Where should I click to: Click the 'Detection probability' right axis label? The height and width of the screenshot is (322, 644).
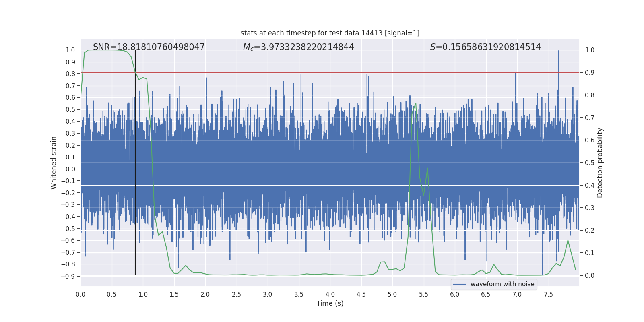(600, 163)
